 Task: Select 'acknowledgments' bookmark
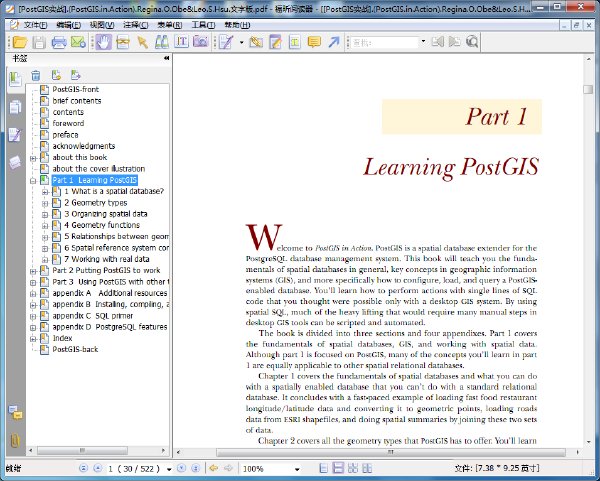[x=83, y=146]
